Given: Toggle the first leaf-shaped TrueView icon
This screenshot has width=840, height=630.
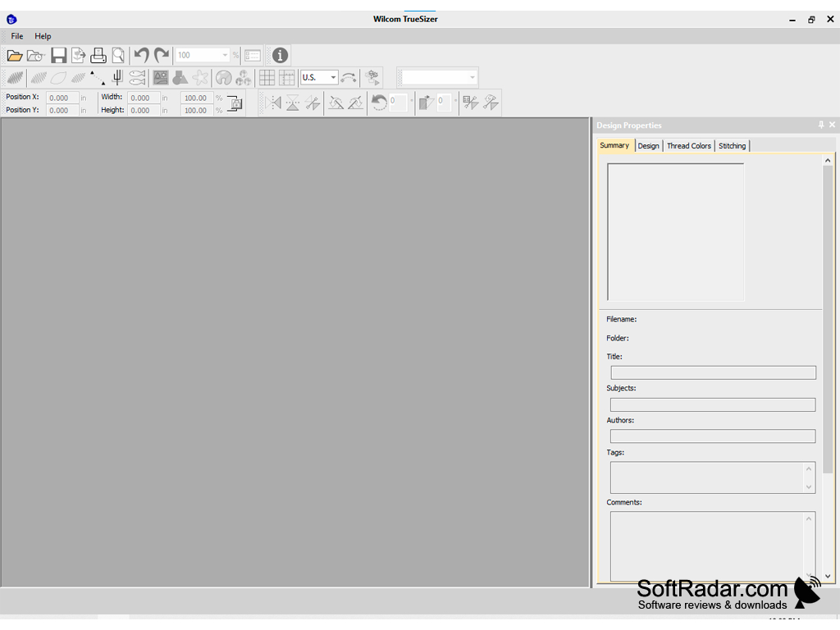Looking at the screenshot, I should tap(15, 78).
